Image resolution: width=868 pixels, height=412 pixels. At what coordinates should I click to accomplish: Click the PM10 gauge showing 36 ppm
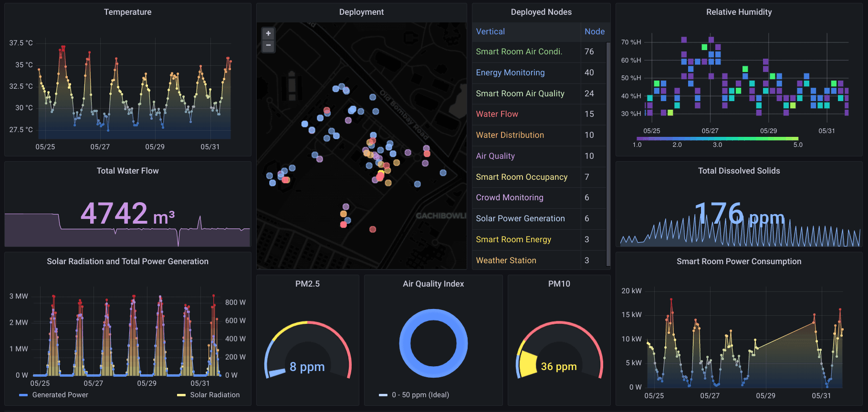tap(559, 350)
